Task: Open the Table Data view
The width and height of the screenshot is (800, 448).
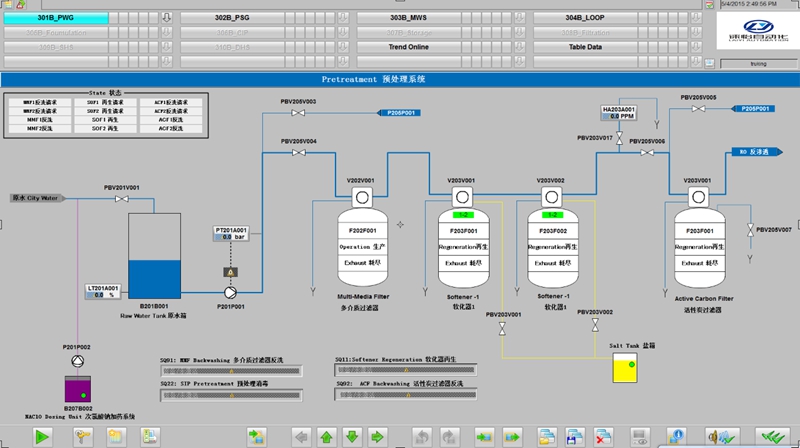Action: [585, 47]
